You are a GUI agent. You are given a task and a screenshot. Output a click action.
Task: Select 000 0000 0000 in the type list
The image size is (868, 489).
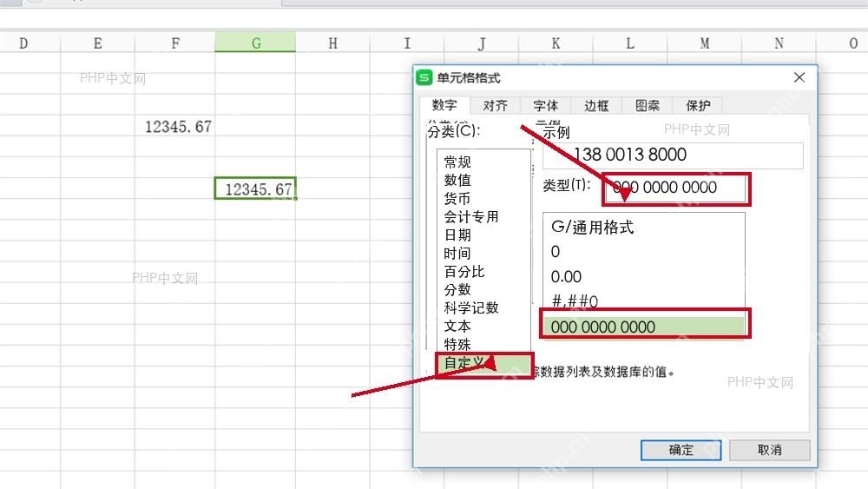tap(644, 327)
